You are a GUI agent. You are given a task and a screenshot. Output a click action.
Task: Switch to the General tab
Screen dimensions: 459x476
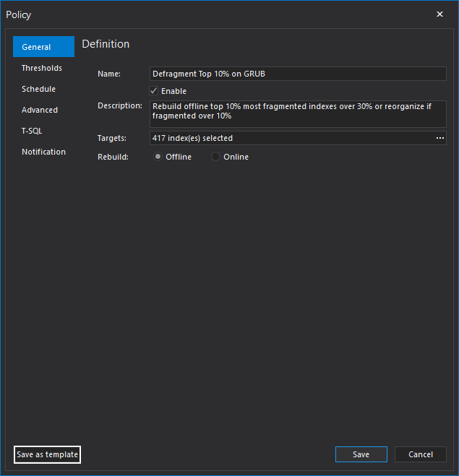coord(43,47)
